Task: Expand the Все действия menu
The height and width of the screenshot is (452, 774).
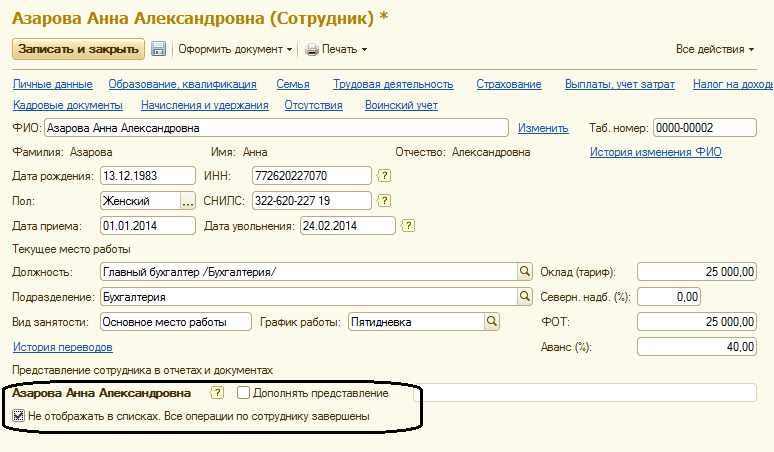Action: [x=715, y=49]
